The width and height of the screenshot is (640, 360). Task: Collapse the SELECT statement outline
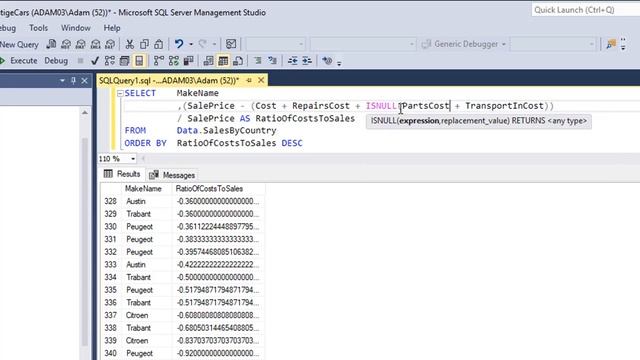click(x=120, y=93)
